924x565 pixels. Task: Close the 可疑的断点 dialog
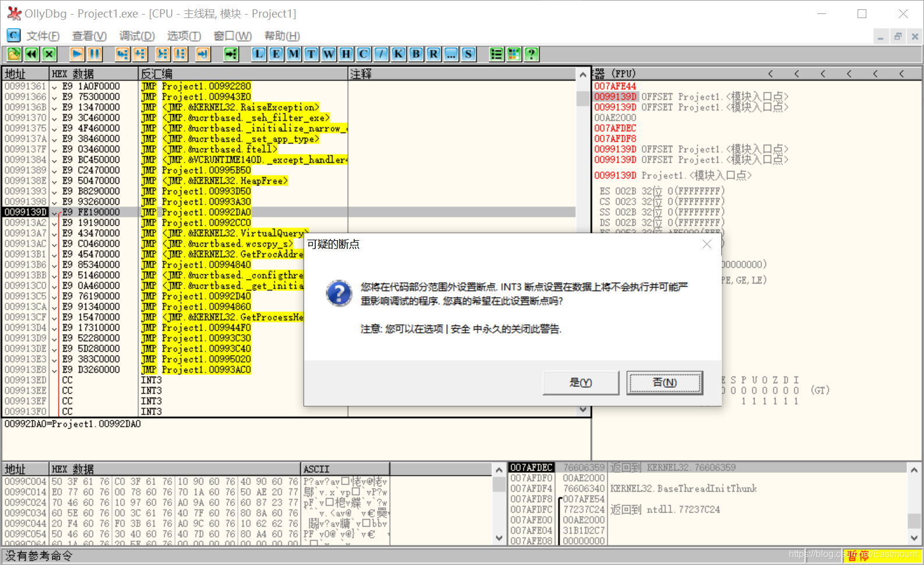pos(707,244)
